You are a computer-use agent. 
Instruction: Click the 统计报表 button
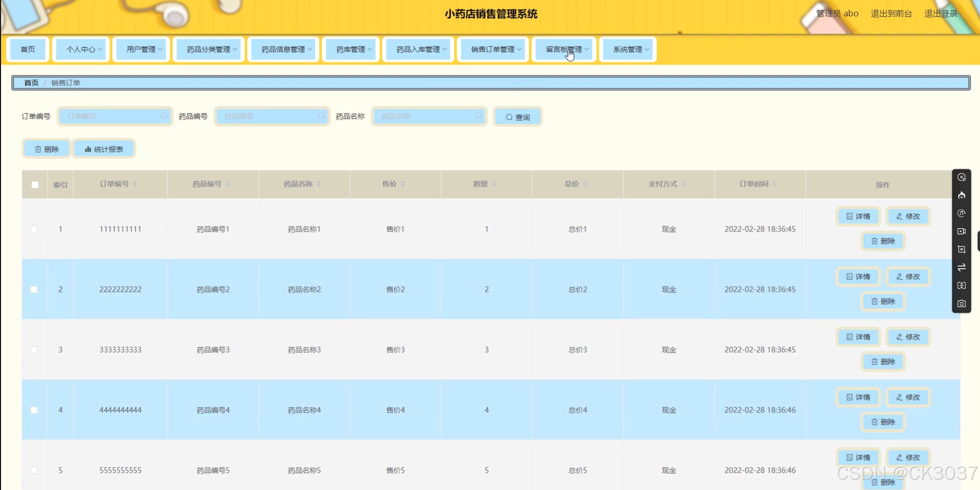pyautogui.click(x=104, y=149)
